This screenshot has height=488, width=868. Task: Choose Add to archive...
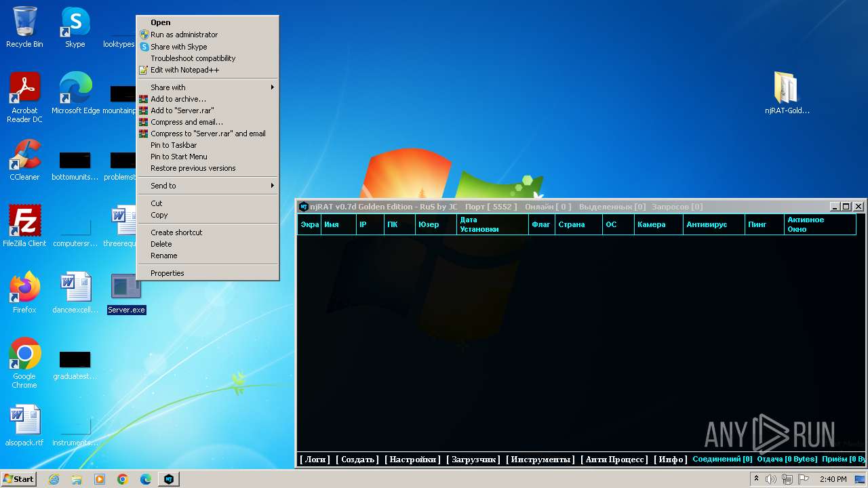(x=208, y=99)
